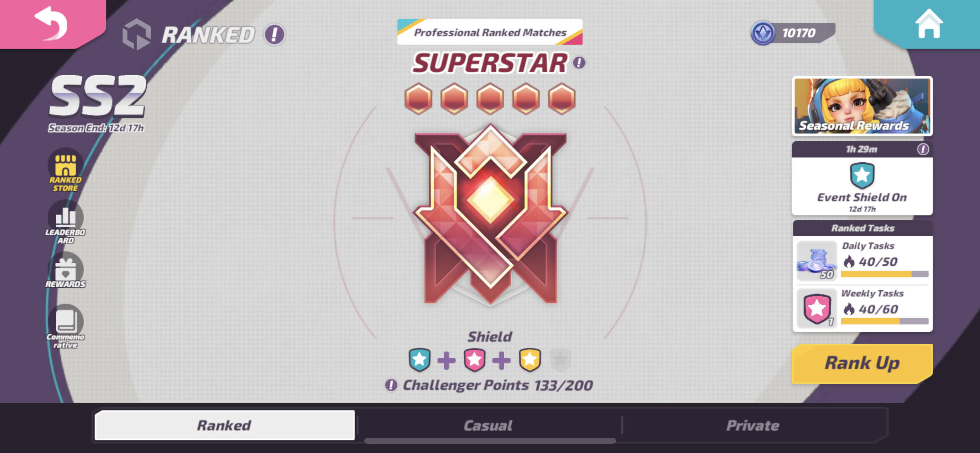
Task: Click the Daily Tasks progress bar
Action: click(x=884, y=274)
